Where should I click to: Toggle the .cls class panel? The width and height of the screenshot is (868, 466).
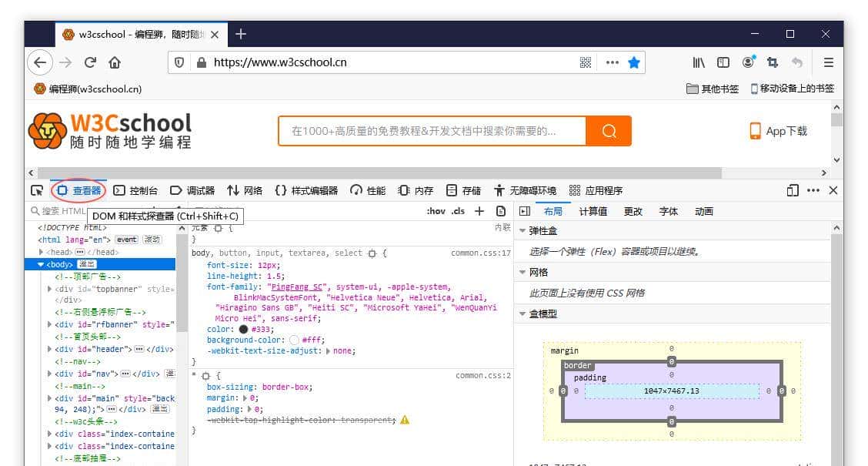[x=459, y=211]
